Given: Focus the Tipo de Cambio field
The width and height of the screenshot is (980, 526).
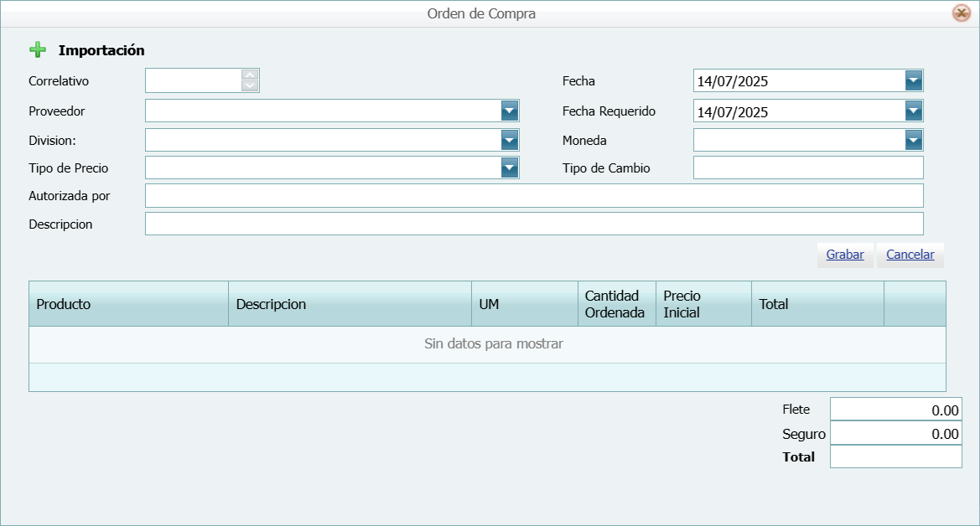Looking at the screenshot, I should (807, 168).
